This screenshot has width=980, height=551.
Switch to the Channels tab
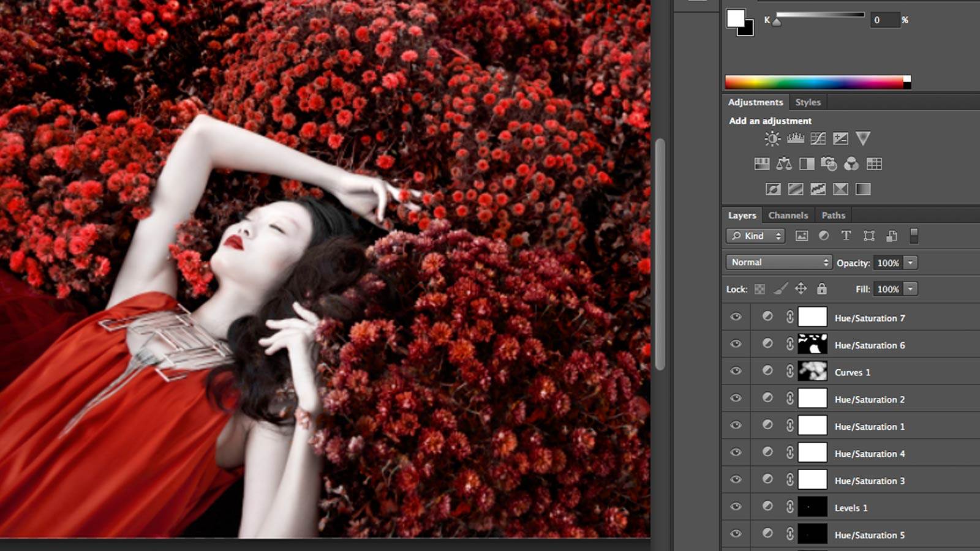coord(788,216)
